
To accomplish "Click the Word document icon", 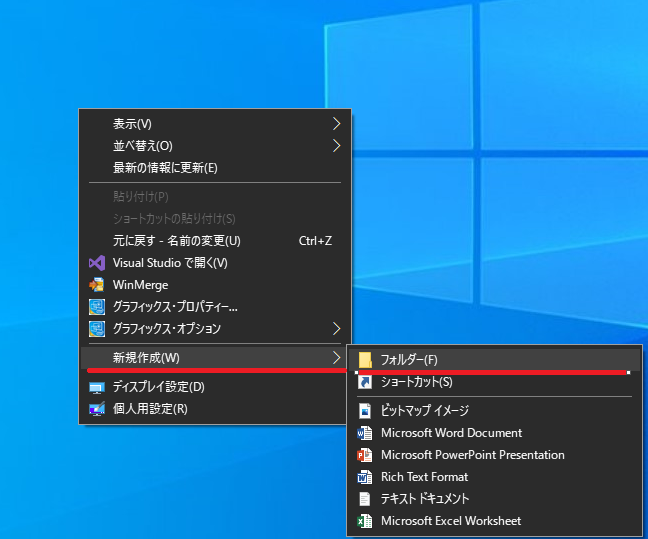I will (364, 433).
